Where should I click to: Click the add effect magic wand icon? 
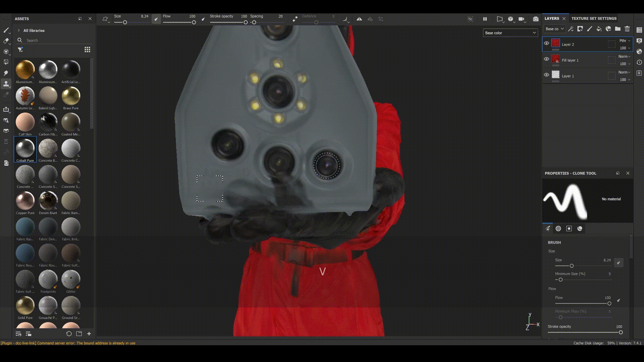pos(571,29)
